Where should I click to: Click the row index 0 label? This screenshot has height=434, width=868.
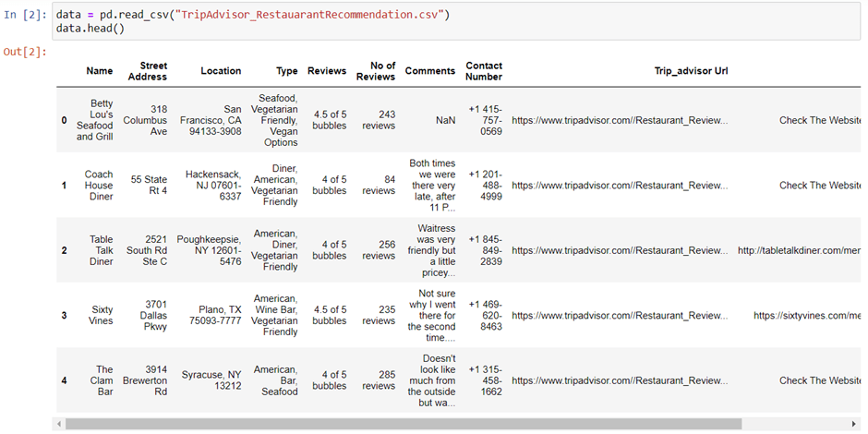(x=65, y=120)
